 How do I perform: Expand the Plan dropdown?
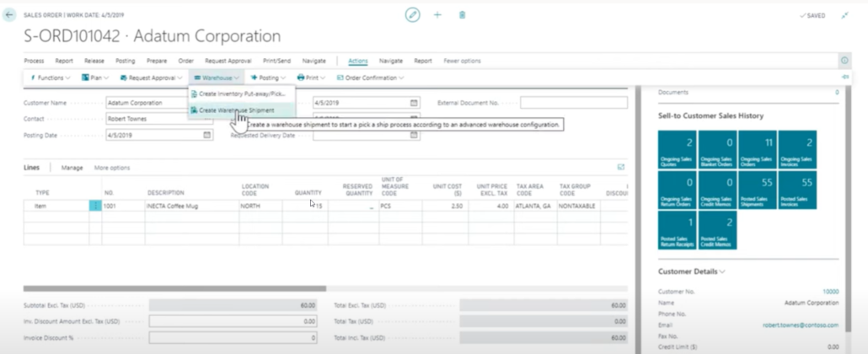point(95,78)
